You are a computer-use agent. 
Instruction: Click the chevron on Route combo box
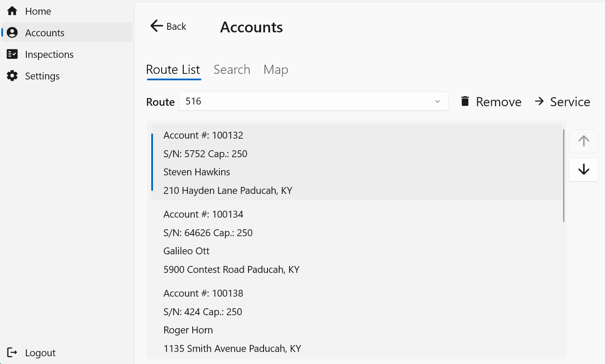pos(437,101)
